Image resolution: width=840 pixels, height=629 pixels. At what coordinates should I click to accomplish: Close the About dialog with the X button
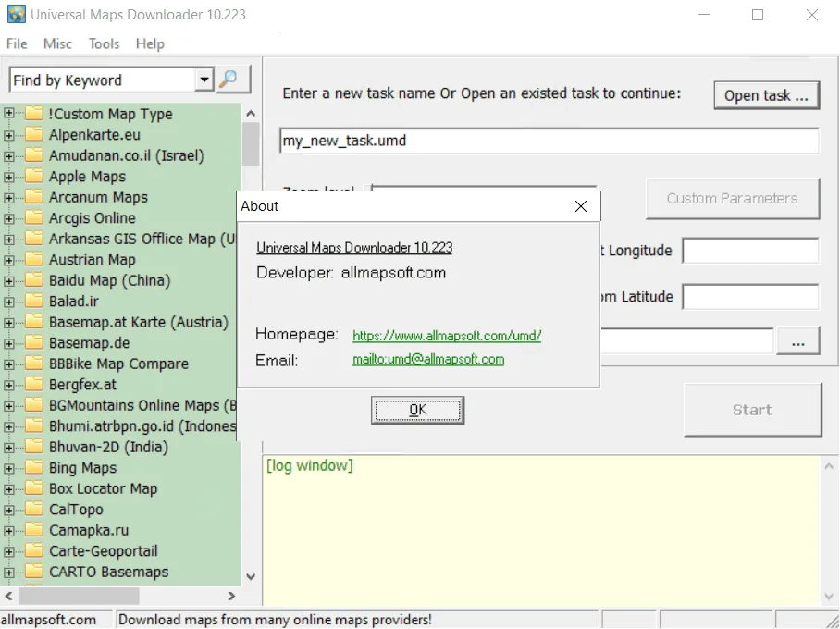click(x=581, y=206)
